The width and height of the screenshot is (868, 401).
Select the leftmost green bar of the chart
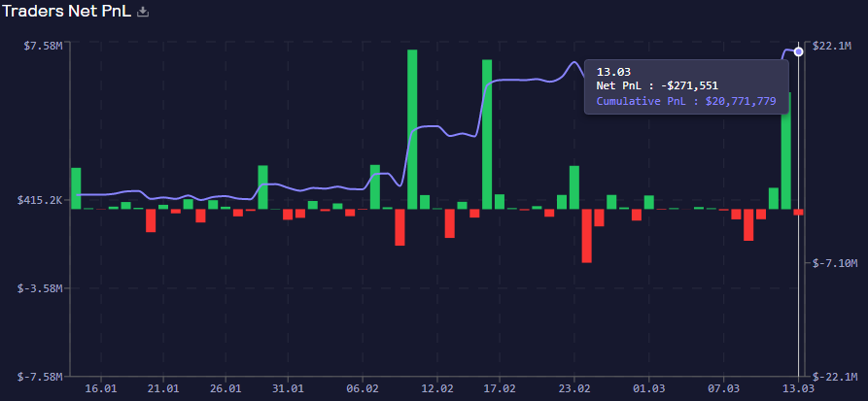click(76, 188)
